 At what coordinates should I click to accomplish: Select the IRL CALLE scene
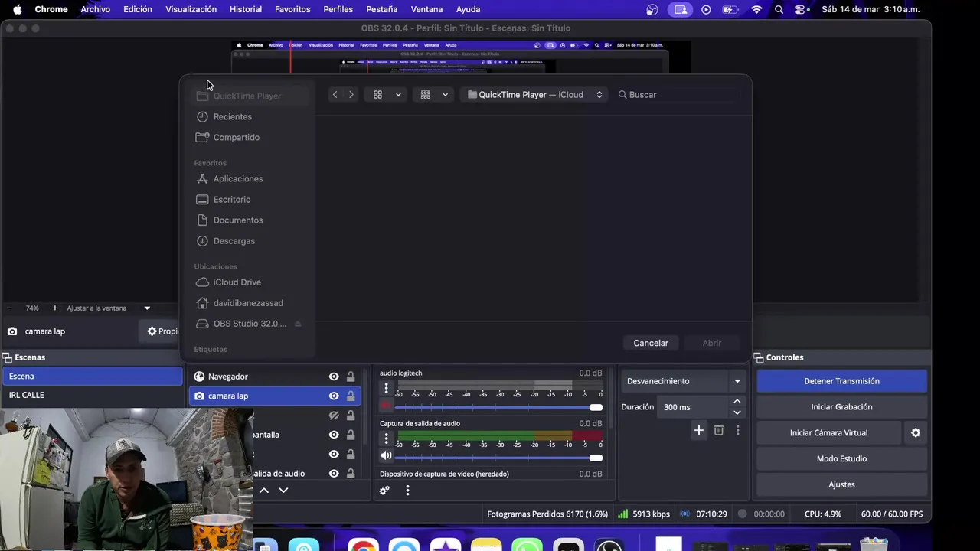click(x=93, y=395)
